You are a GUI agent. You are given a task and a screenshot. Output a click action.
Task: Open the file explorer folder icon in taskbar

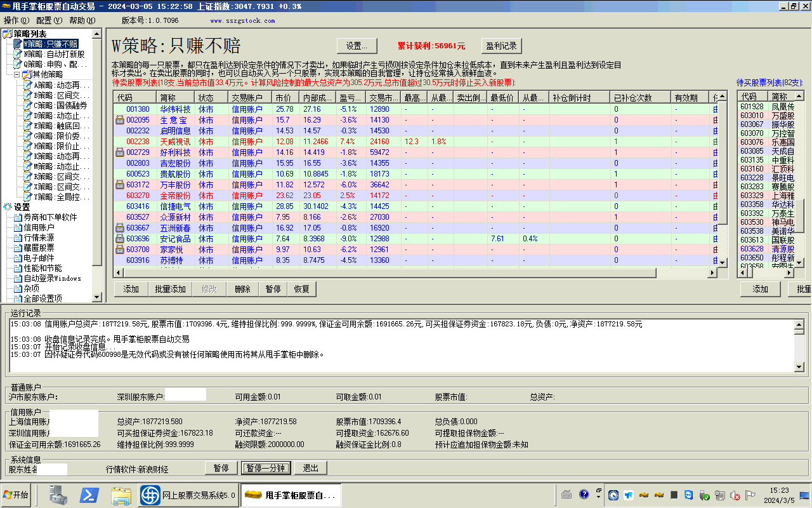[121, 495]
